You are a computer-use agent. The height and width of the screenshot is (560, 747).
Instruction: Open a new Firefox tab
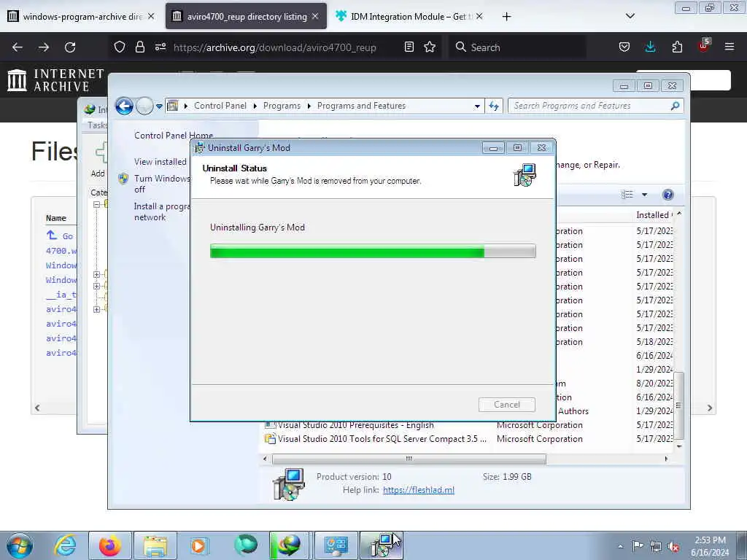506,17
